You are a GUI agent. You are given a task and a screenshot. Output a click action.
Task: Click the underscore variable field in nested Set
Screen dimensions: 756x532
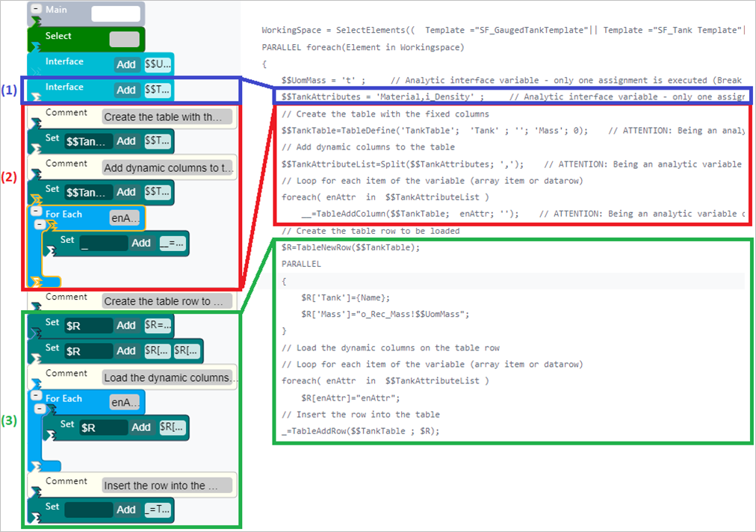103,243
